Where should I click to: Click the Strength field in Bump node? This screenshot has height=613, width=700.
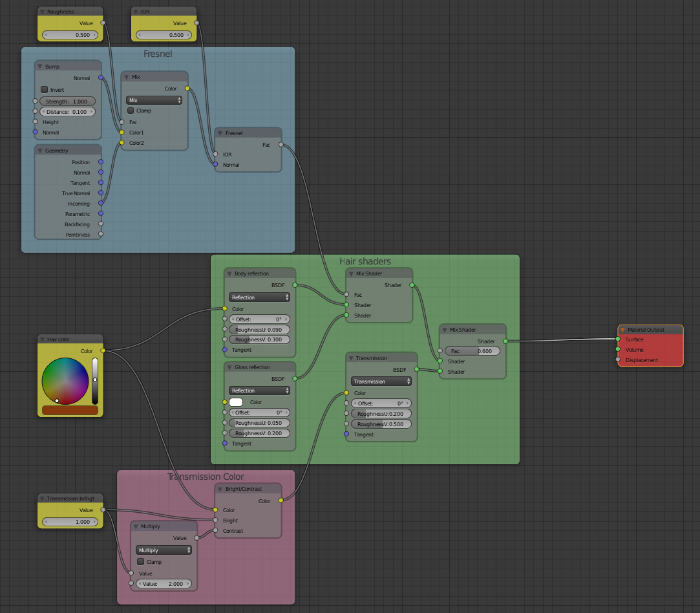coord(67,102)
